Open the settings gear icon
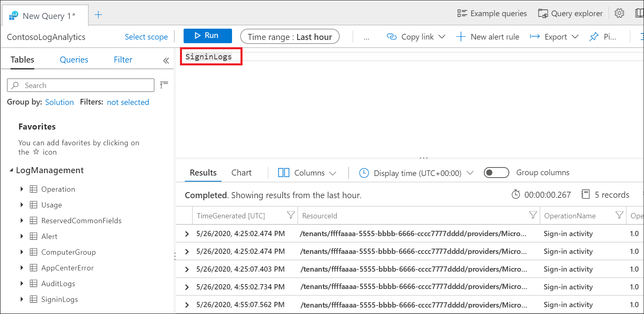 pyautogui.click(x=619, y=13)
